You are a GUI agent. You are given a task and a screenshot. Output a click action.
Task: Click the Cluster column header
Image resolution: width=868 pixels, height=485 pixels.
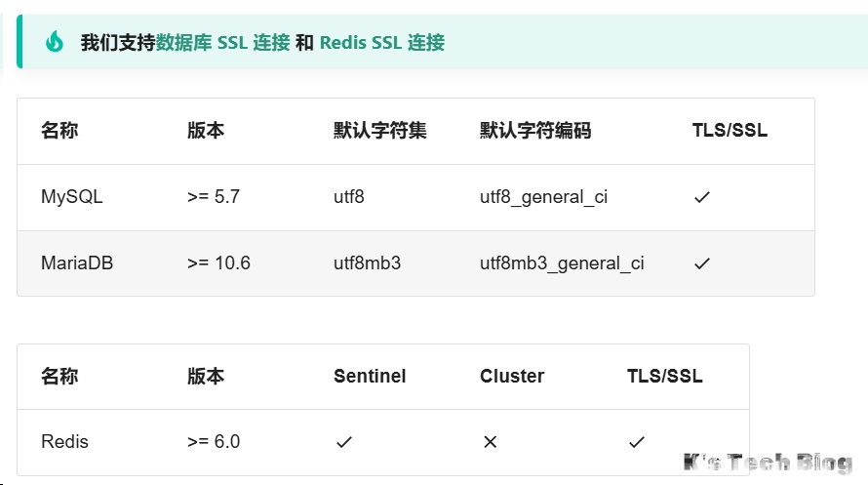point(512,376)
